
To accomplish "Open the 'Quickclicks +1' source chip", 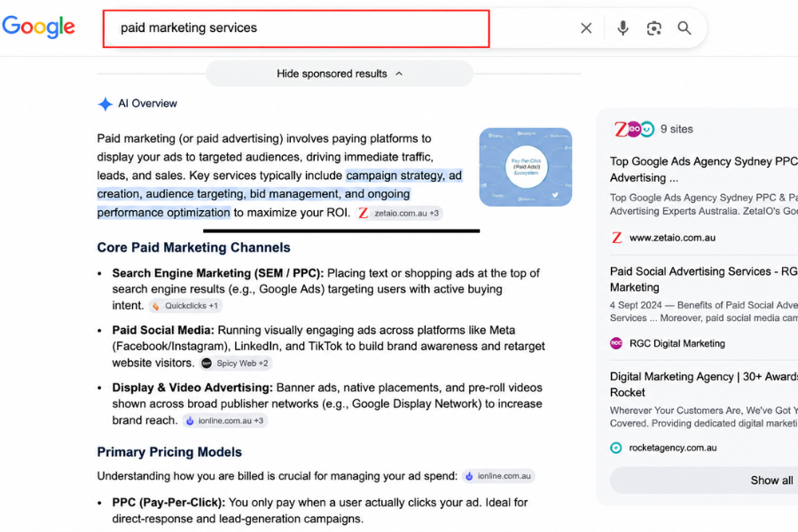I will pyautogui.click(x=186, y=306).
